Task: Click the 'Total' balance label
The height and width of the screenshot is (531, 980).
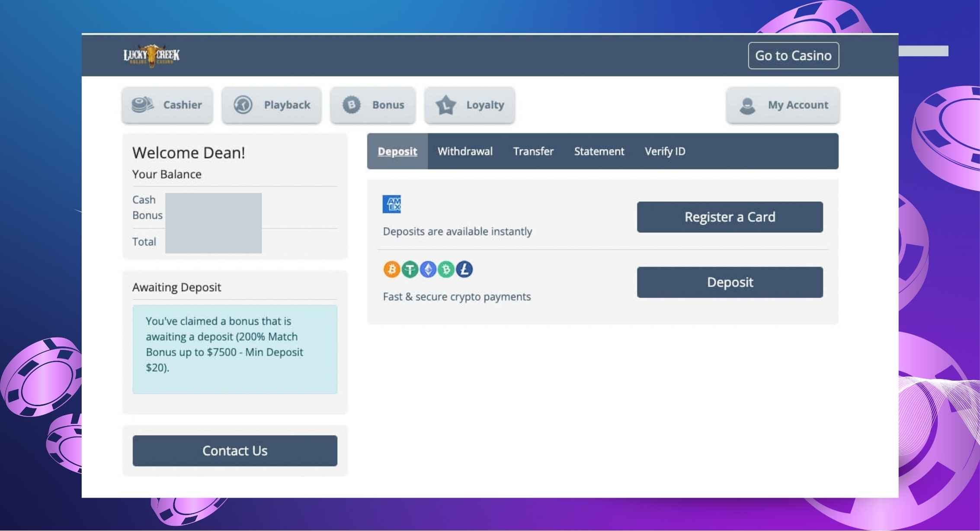Action: click(144, 242)
